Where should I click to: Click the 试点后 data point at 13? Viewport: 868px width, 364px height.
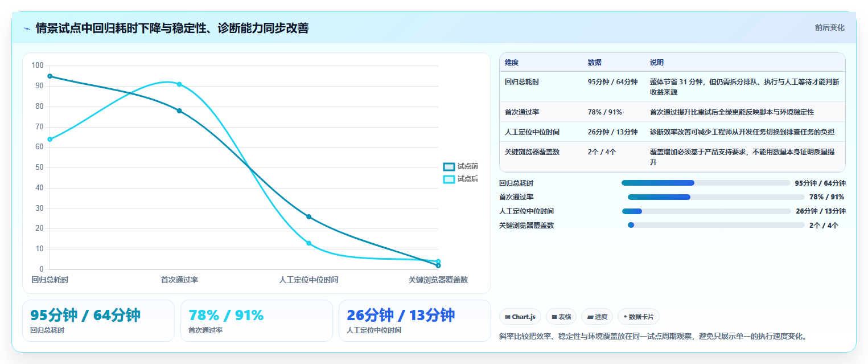[x=308, y=243]
